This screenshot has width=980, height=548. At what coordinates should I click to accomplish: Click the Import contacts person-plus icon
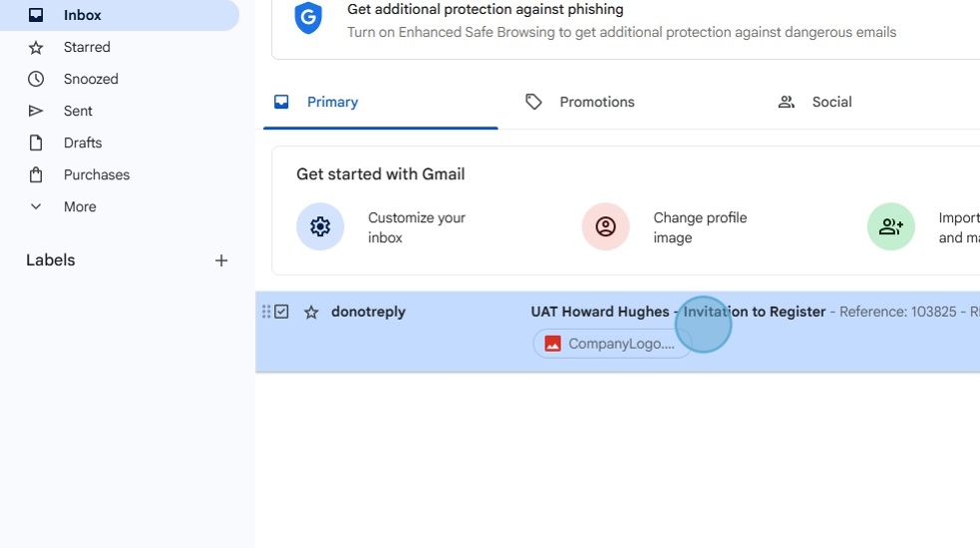point(891,226)
